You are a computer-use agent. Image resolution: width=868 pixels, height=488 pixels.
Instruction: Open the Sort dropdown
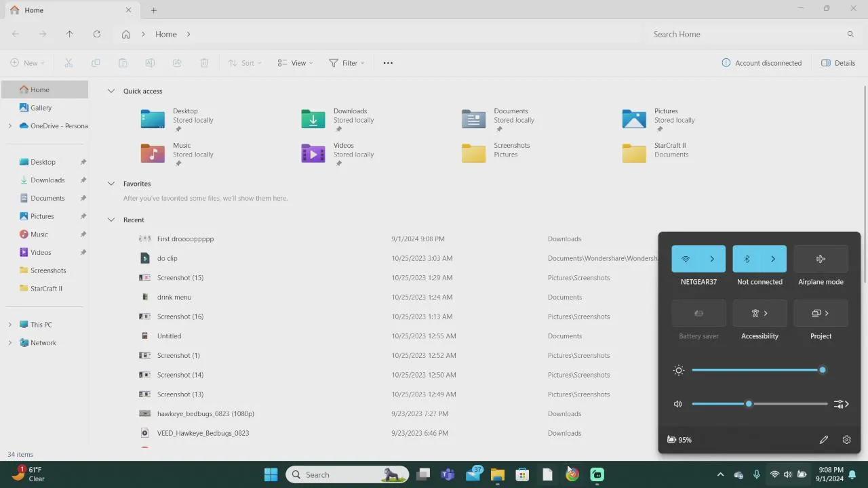pyautogui.click(x=245, y=63)
